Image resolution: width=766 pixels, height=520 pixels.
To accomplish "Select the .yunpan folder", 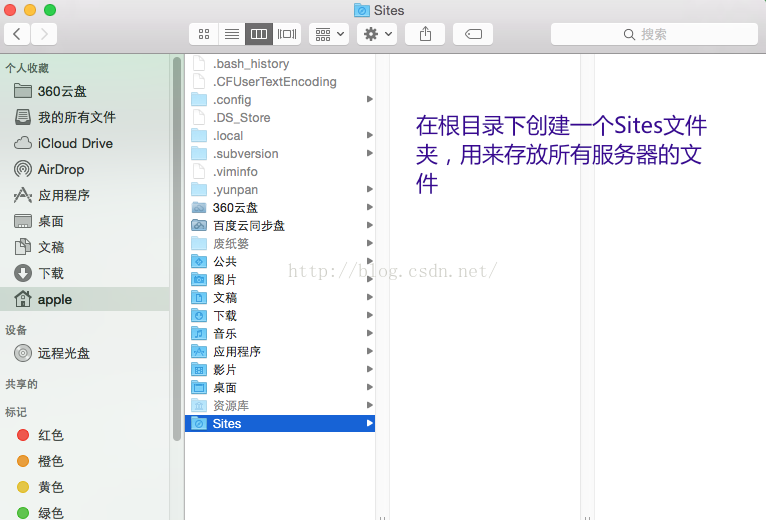I will pos(280,190).
